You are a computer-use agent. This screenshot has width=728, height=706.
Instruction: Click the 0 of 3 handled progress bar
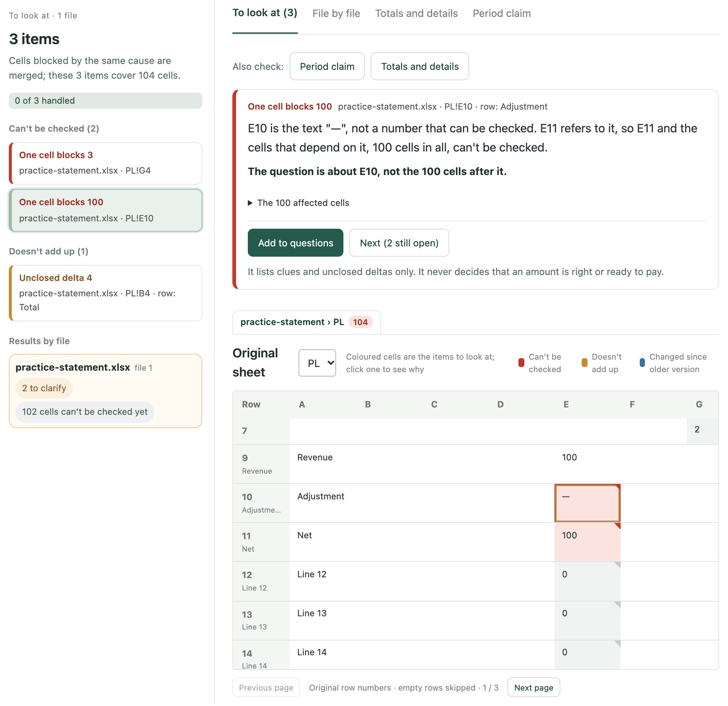106,101
